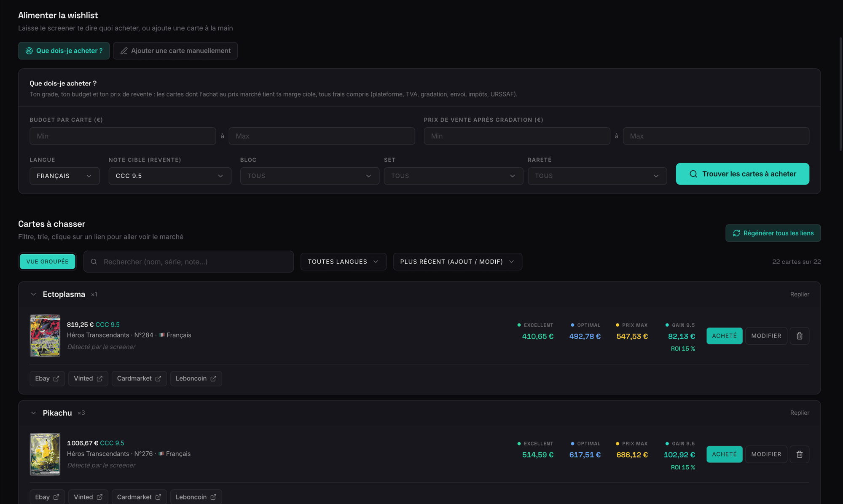
Task: Open the Ebay link for Pikachu
Action: [47, 497]
